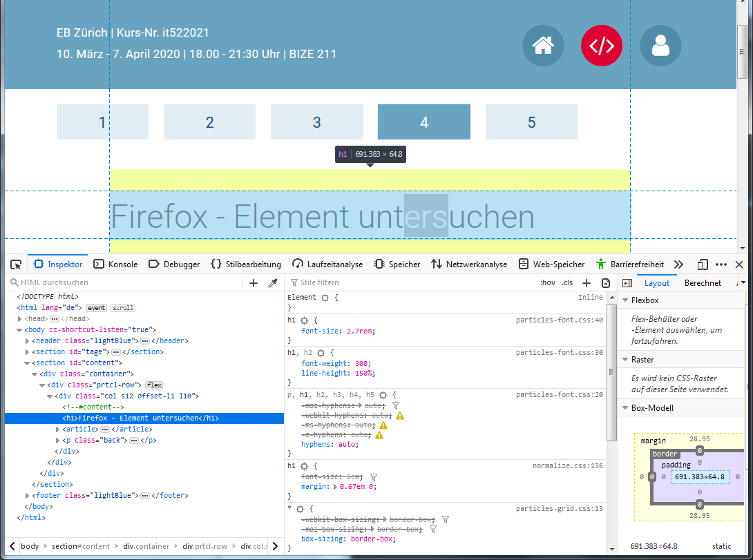Viewport: 753px width, 560px height.
Task: Open the Berechnet sidebar tab
Action: point(703,283)
